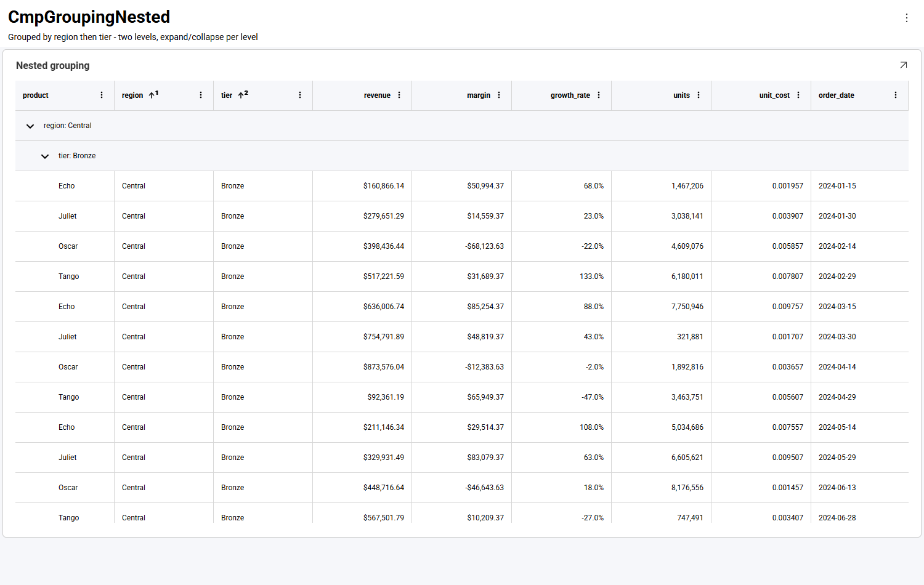Open the margin column menu

pyautogui.click(x=499, y=95)
